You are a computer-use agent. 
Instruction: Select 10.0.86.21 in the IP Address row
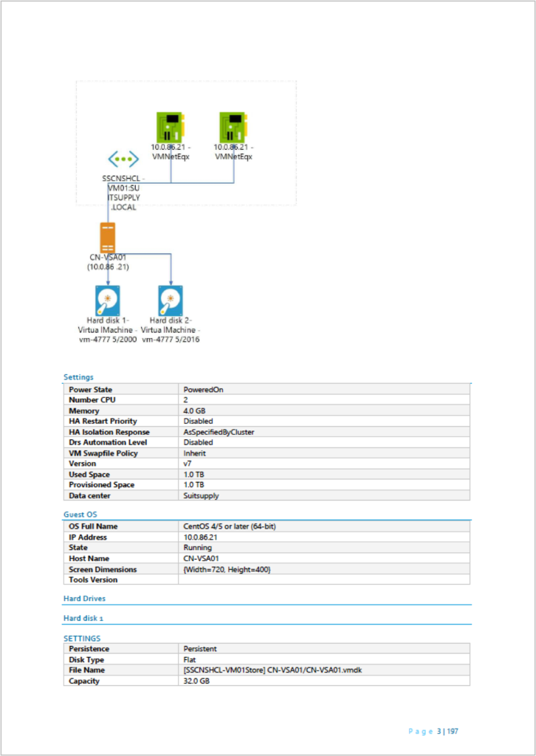point(200,537)
